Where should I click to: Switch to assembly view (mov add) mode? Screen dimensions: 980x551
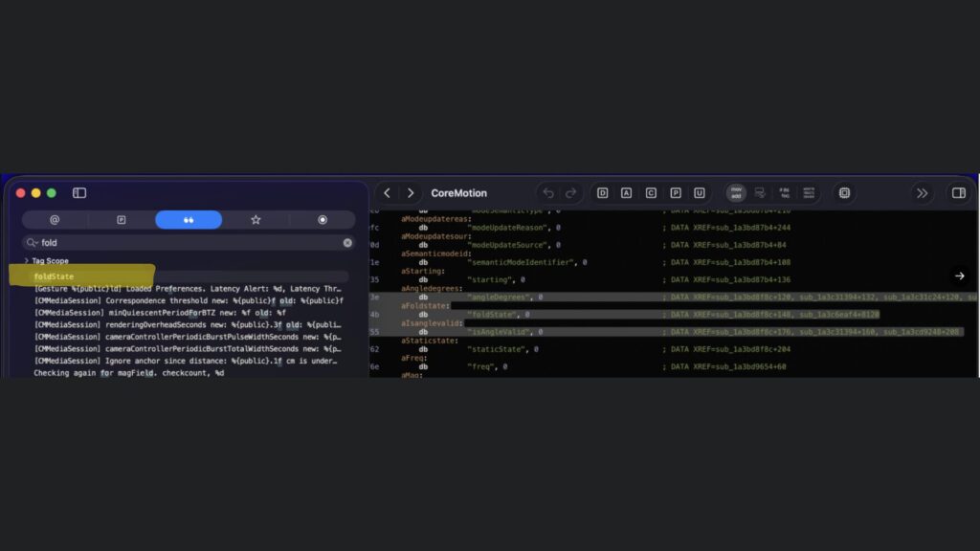pyautogui.click(x=736, y=193)
